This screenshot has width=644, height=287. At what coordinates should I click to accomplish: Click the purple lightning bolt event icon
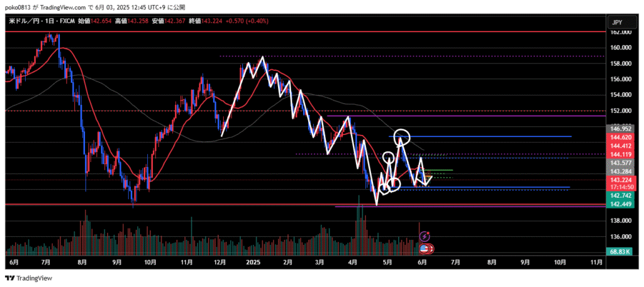point(425,237)
